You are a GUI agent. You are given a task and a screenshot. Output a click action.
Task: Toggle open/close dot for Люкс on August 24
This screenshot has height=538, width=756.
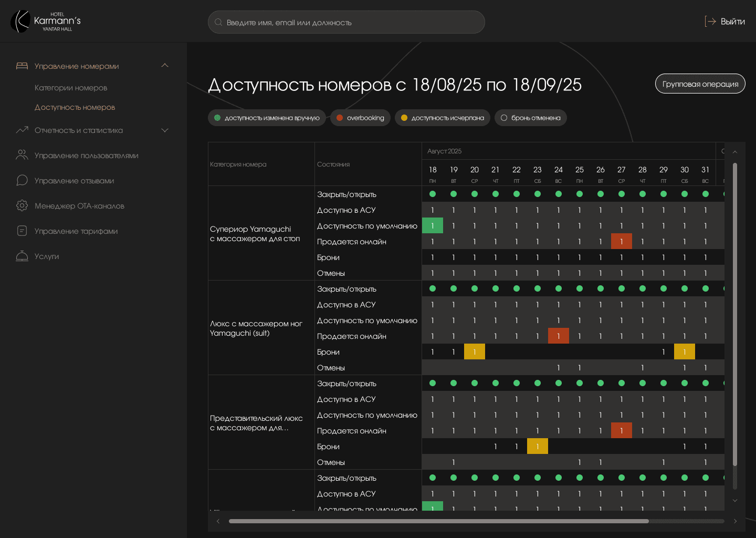[559, 288]
